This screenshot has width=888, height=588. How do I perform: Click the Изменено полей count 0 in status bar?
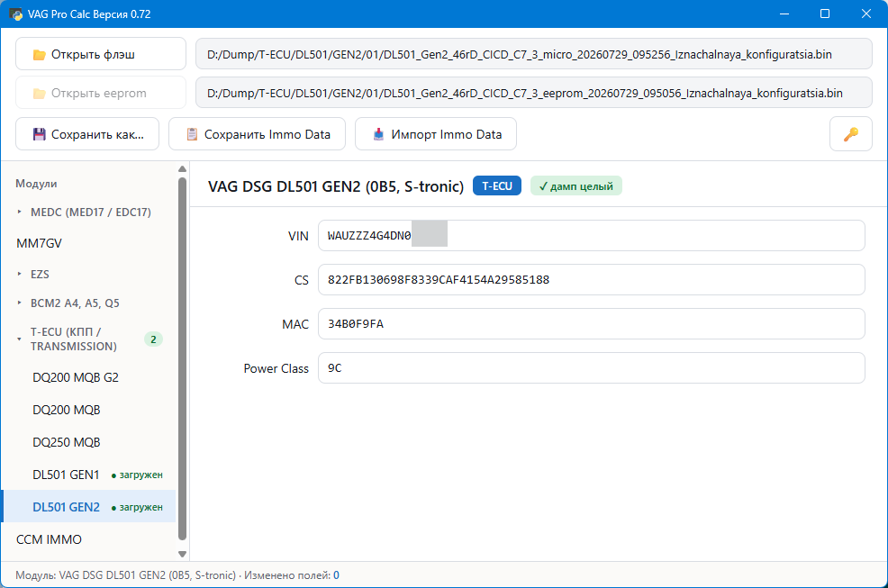point(337,575)
